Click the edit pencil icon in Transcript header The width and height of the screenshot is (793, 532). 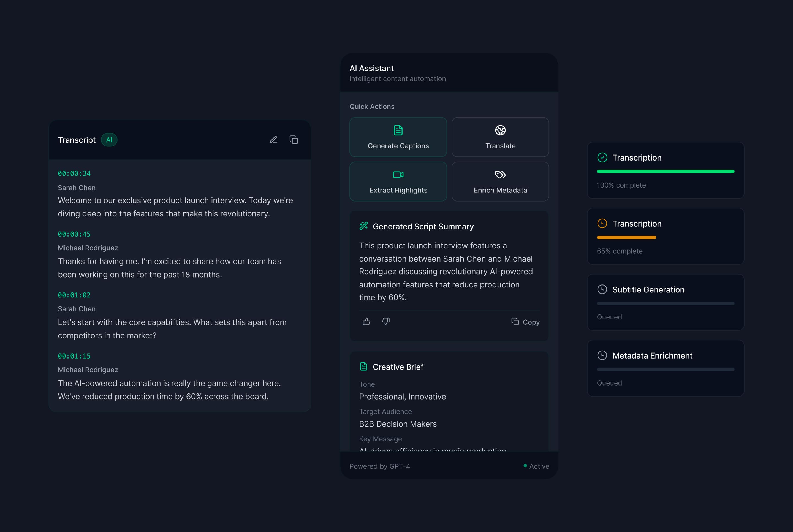click(x=273, y=139)
